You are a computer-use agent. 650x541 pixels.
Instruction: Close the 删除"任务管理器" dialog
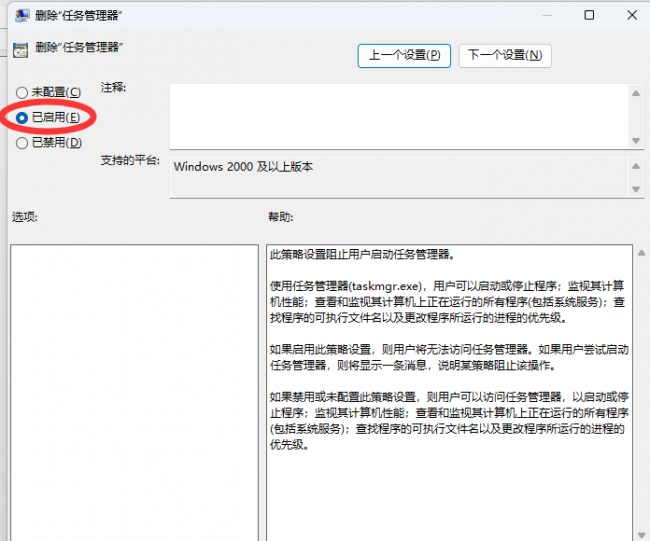[x=632, y=15]
